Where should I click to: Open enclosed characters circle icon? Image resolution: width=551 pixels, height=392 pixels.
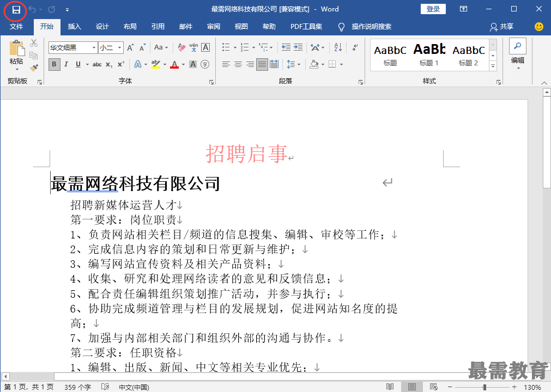click(205, 64)
